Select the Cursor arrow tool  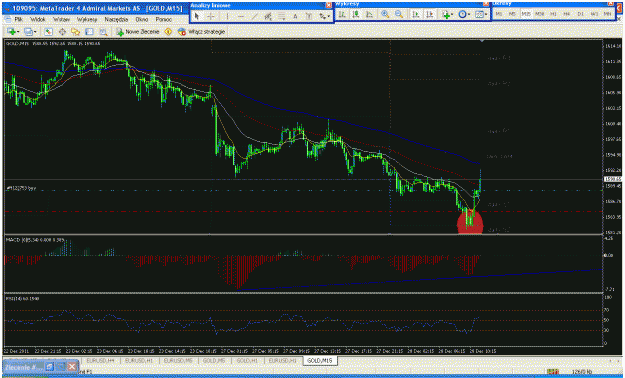[x=197, y=16]
